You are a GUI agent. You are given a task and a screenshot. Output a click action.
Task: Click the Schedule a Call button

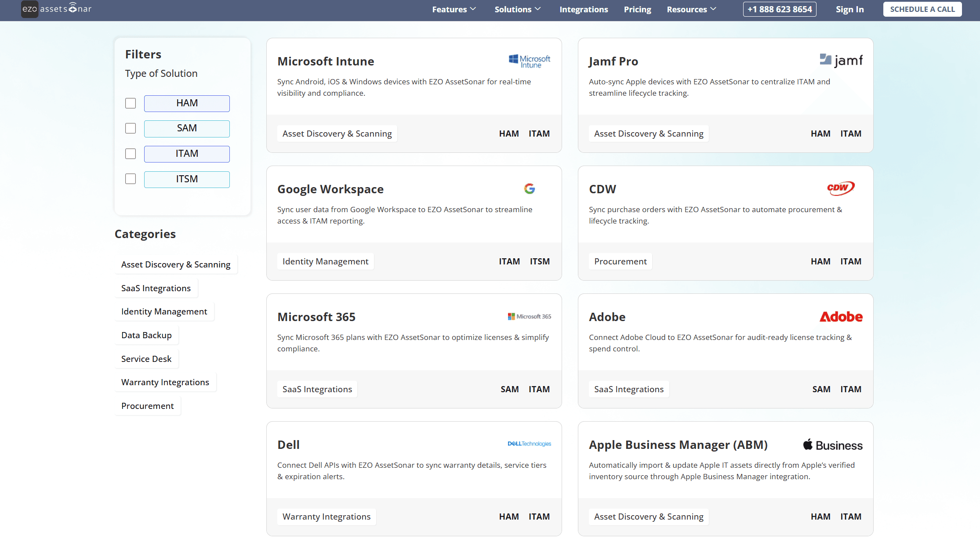pyautogui.click(x=922, y=9)
